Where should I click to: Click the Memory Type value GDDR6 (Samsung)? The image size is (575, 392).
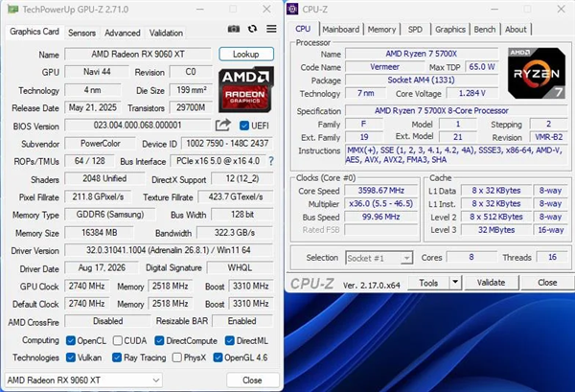[x=110, y=215]
